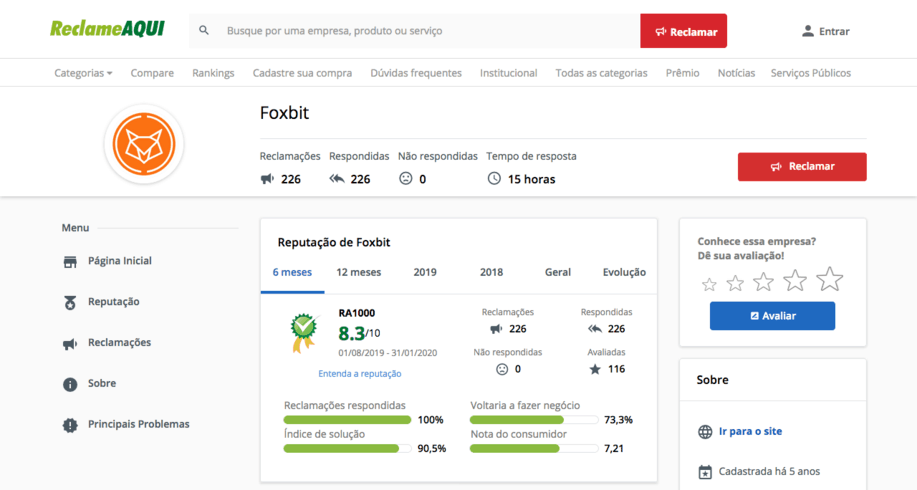Click the reply arrows icon in reputation card
917x490 pixels.
[595, 329]
